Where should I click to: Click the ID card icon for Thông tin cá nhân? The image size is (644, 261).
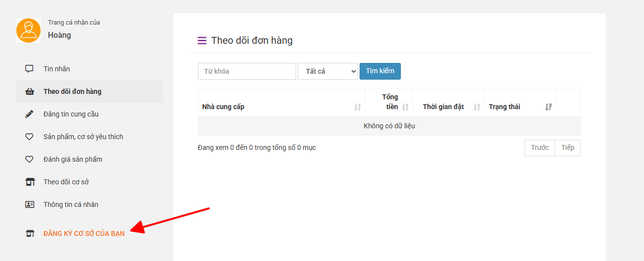click(x=29, y=204)
